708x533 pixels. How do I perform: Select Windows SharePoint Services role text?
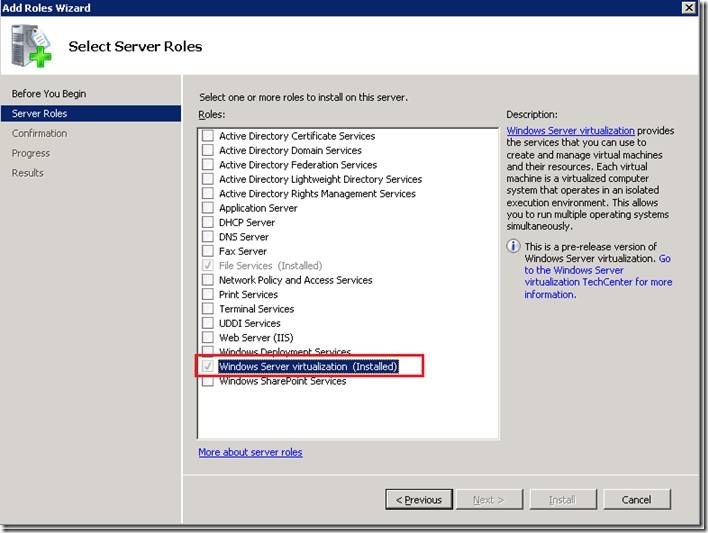[283, 381]
